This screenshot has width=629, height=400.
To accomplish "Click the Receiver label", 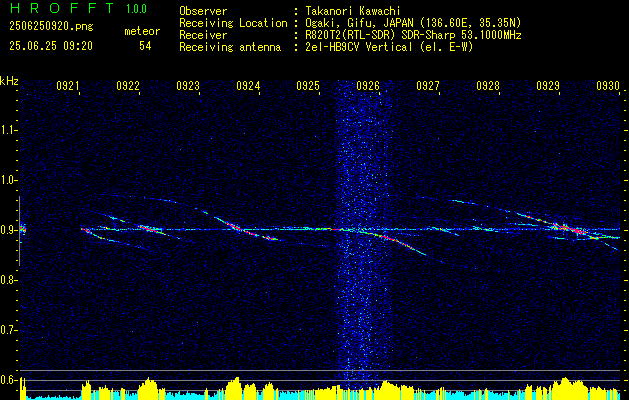I will coord(203,35).
